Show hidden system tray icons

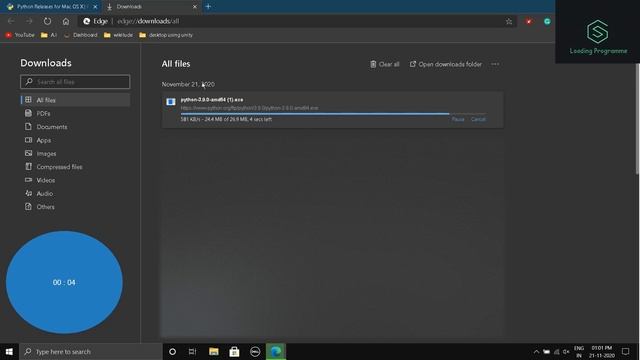pos(536,351)
